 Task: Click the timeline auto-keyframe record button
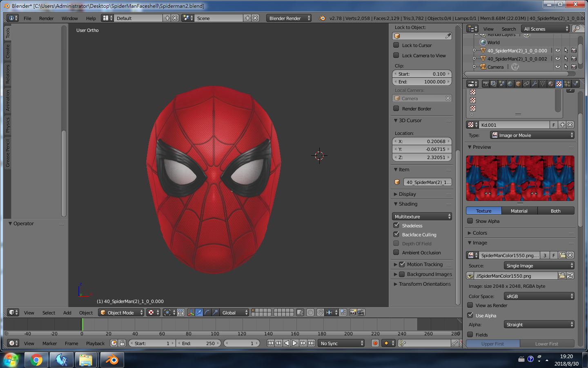tap(375, 343)
